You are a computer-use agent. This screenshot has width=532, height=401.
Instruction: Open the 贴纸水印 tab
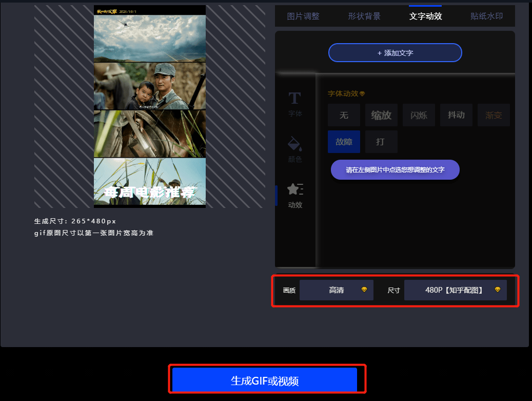(x=486, y=16)
